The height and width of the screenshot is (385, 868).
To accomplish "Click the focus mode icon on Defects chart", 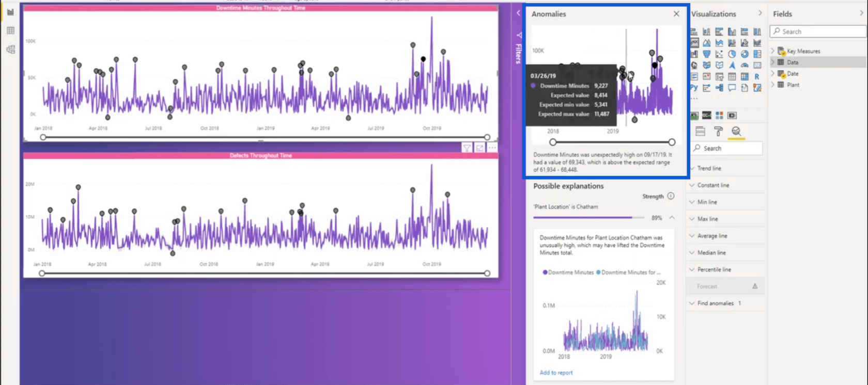I will [x=479, y=148].
